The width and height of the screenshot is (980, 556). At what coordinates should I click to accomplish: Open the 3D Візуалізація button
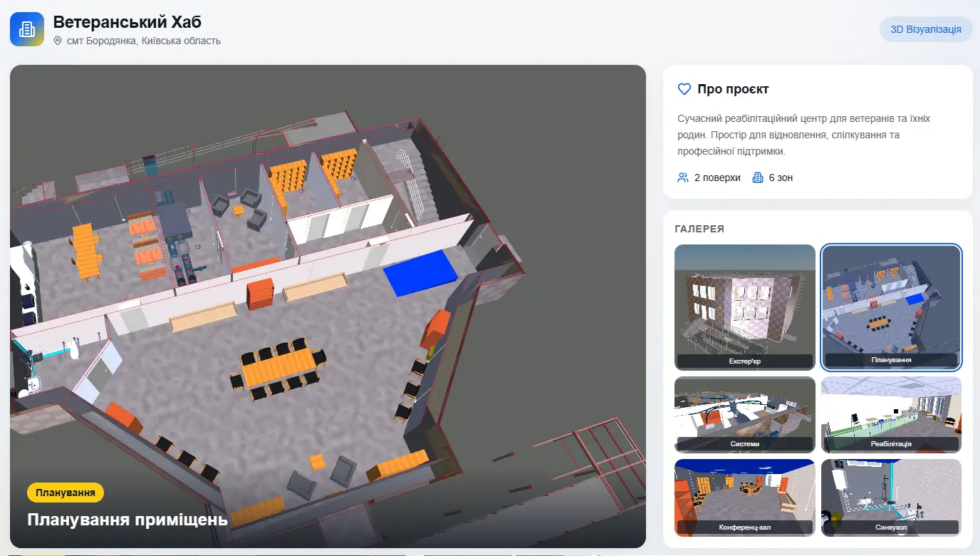pyautogui.click(x=926, y=29)
